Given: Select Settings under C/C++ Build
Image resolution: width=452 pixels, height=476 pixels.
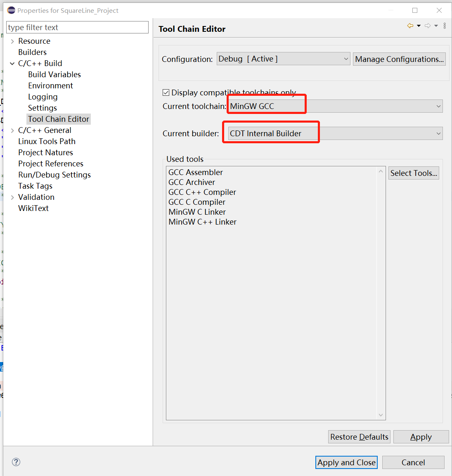Looking at the screenshot, I should click(x=43, y=108).
